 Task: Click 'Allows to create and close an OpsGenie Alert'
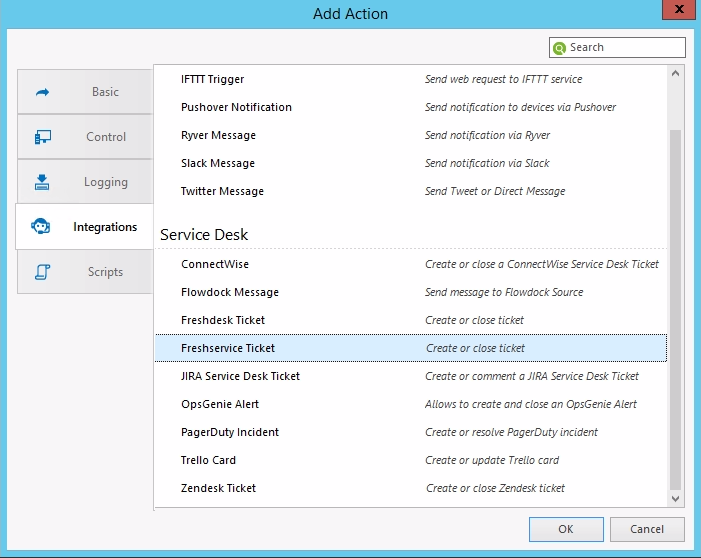531,404
